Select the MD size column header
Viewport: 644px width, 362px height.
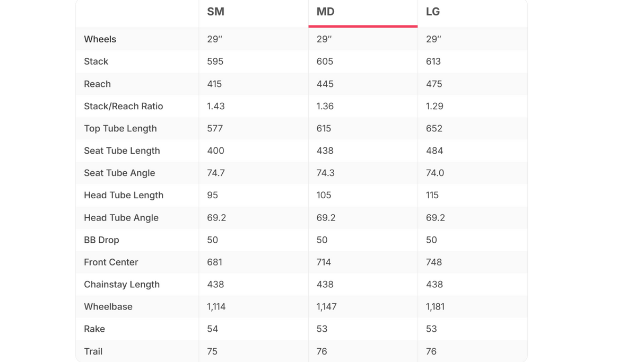[x=325, y=12]
